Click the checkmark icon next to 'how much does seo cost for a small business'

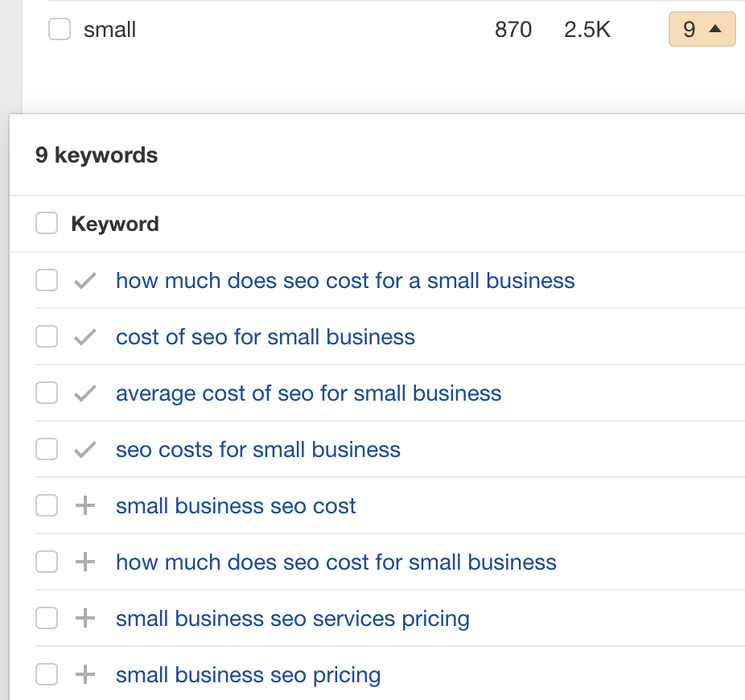pos(84,280)
